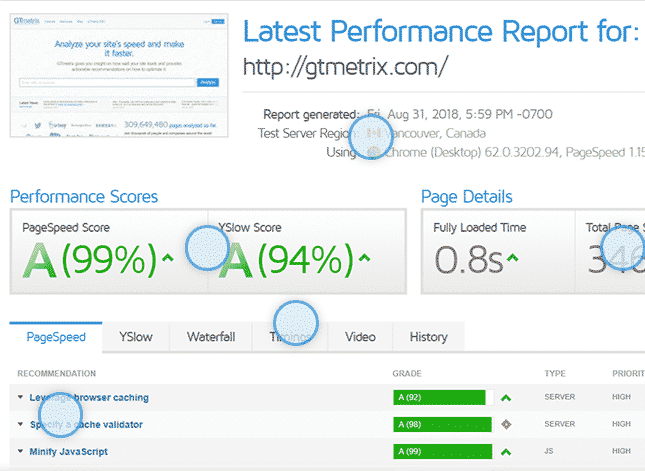Viewport: 645px width, 471px height.
Task: Click the green up arrow beside A (99)
Action: [506, 452]
